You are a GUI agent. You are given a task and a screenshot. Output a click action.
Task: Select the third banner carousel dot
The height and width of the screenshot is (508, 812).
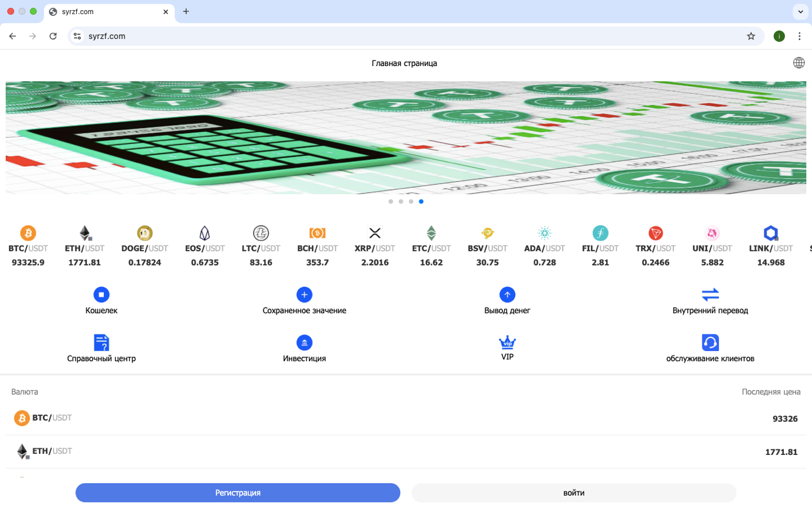point(411,201)
